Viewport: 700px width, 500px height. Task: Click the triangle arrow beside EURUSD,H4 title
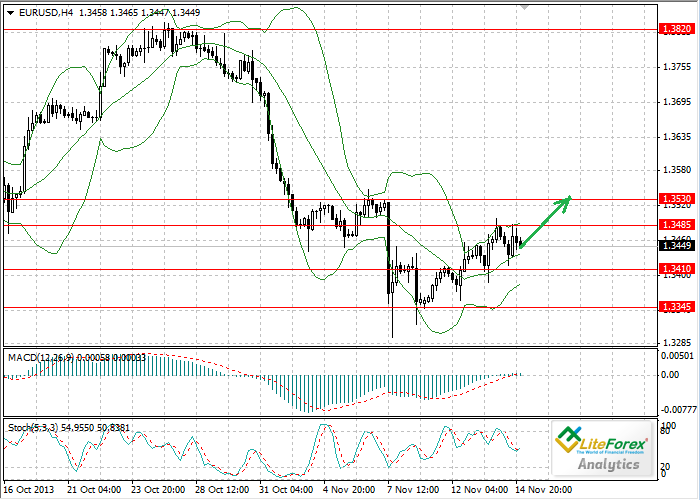[9, 13]
